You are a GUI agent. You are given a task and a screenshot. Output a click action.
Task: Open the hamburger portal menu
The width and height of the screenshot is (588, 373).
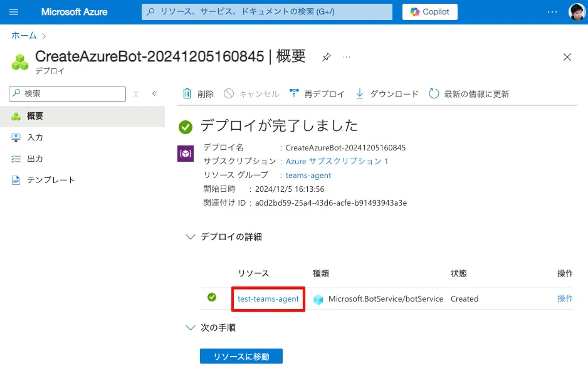click(14, 12)
